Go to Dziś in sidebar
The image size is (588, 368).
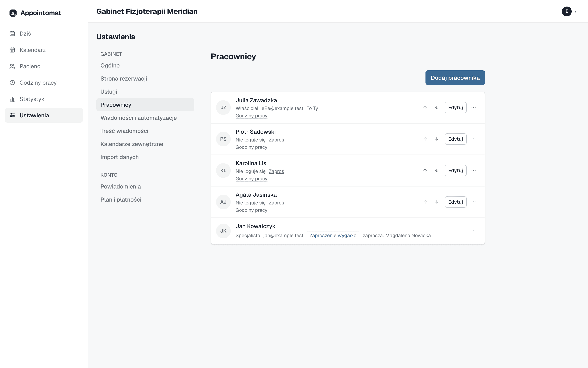(44, 34)
